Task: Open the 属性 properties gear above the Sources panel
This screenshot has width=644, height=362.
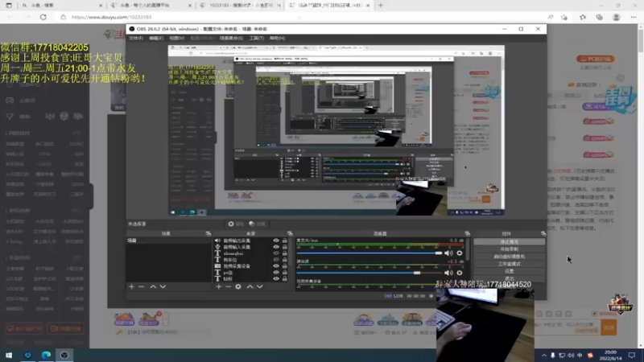Action: pyautogui.click(x=236, y=224)
